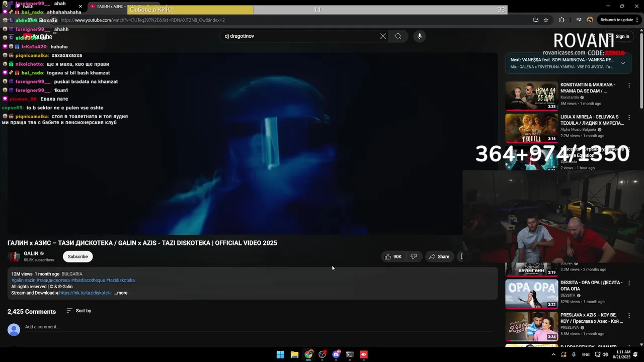Dislike the video with thumbs-down icon

pos(414,256)
